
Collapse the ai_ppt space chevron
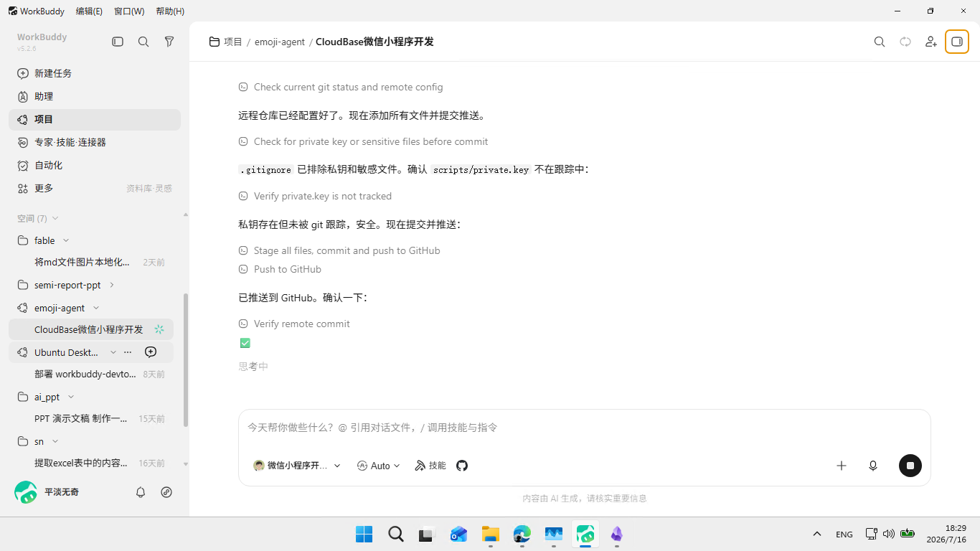coord(71,397)
